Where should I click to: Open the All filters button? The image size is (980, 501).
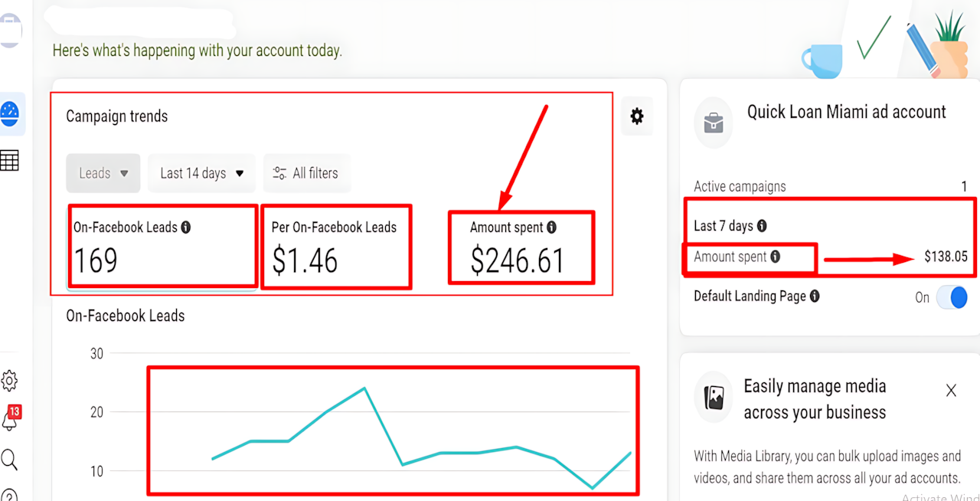click(305, 173)
